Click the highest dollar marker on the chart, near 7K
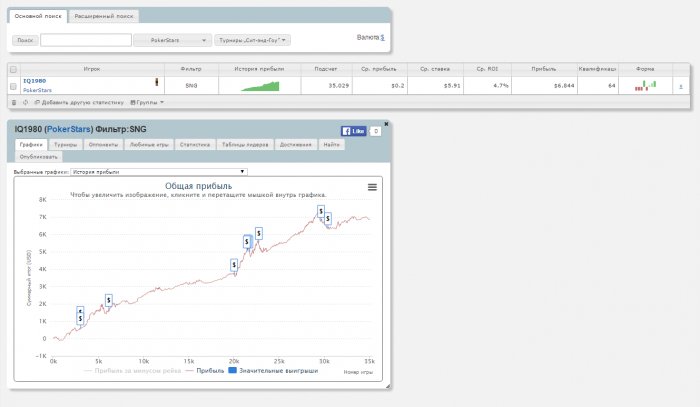 (321, 211)
